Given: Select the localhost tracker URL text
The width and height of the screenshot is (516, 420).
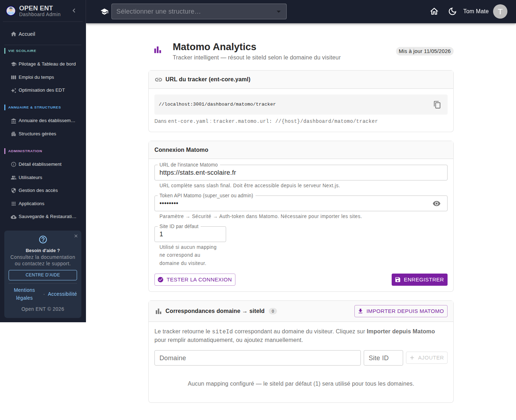Looking at the screenshot, I should pos(217,104).
